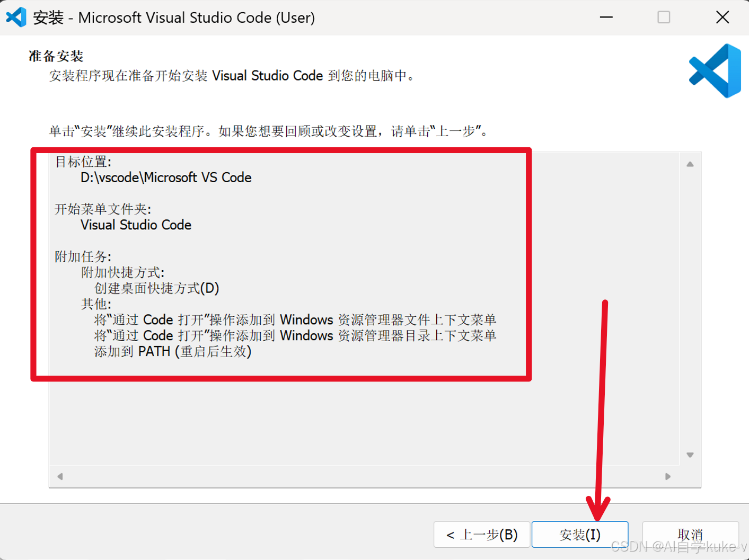749x560 pixels.
Task: Click the VS Code icon in the title bar
Action: tap(16, 17)
